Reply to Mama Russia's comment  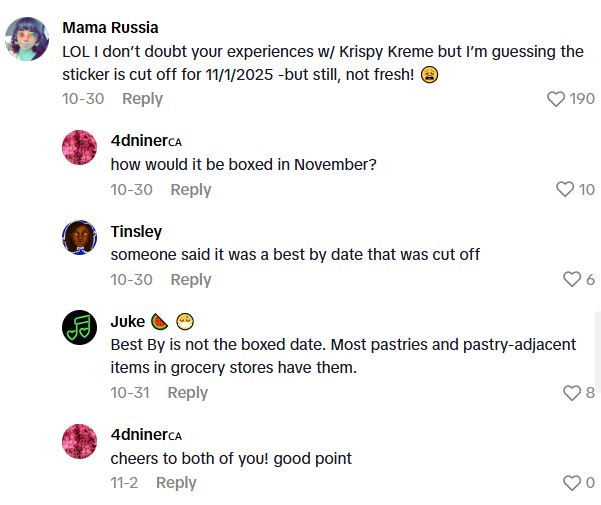click(142, 99)
